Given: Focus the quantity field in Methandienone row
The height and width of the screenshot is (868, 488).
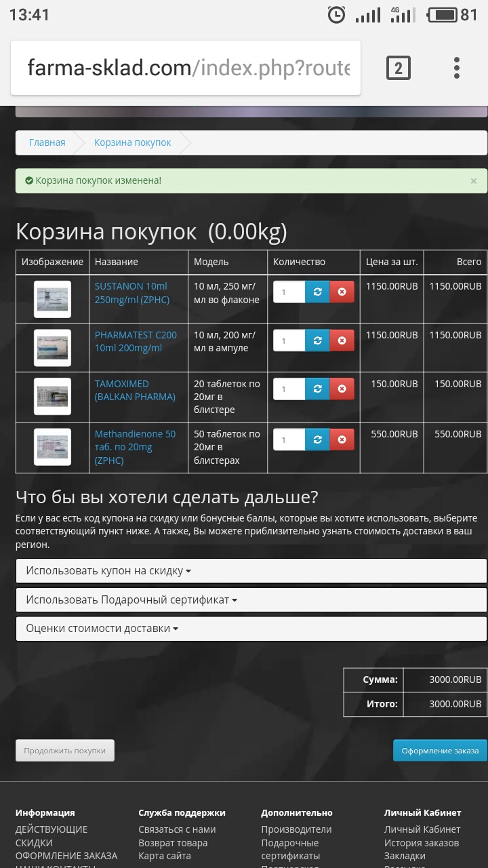Looking at the screenshot, I should [289, 439].
